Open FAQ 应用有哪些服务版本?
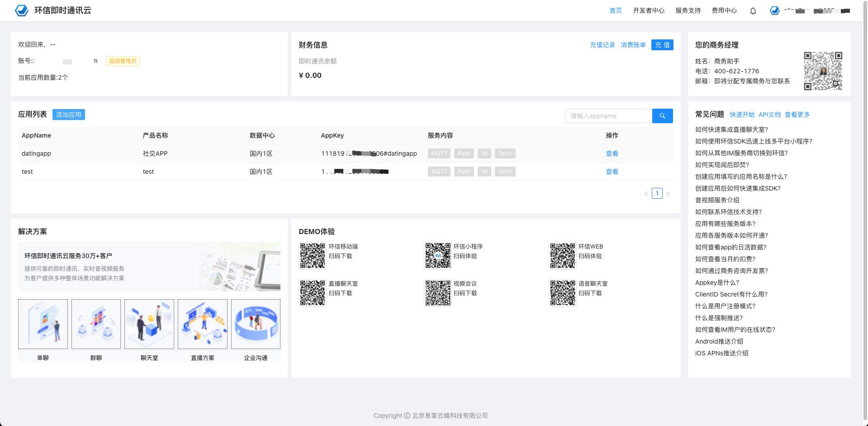 tap(725, 224)
